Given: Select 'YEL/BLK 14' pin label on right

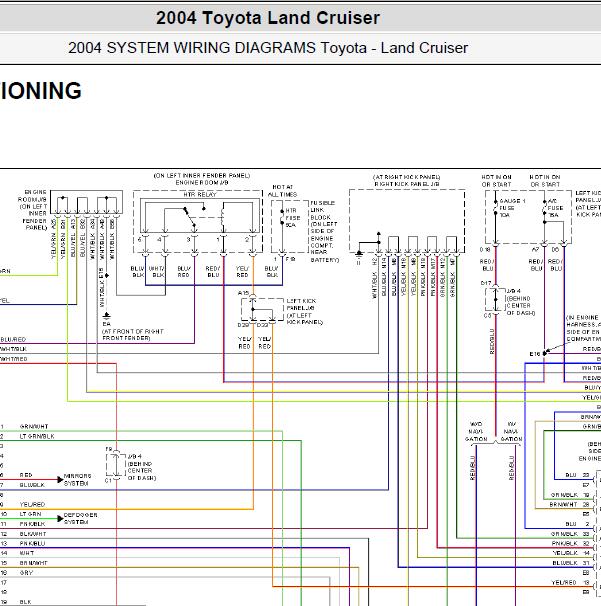Looking at the screenshot, I should pyautogui.click(x=571, y=553).
